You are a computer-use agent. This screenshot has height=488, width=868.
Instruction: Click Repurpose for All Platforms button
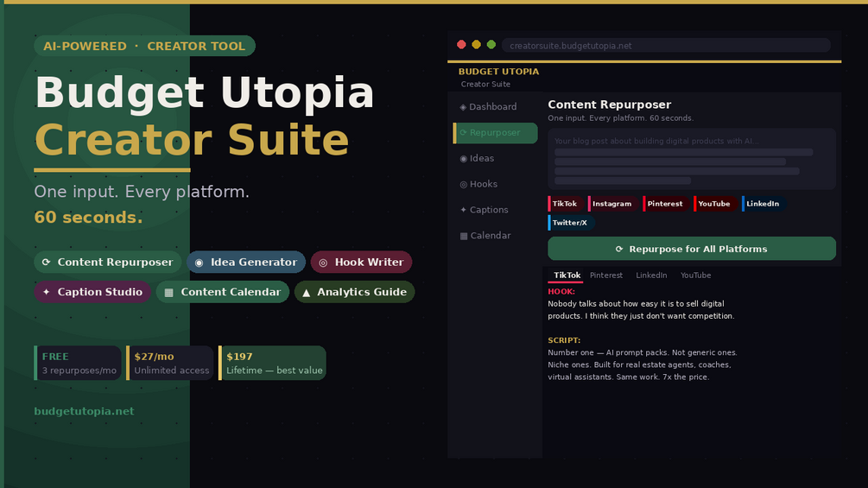pos(692,249)
